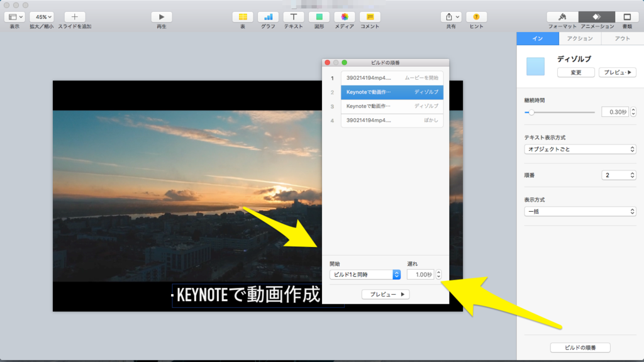644x362 pixels.
Task: Click the 継続時間 duration slider
Action: point(559,112)
